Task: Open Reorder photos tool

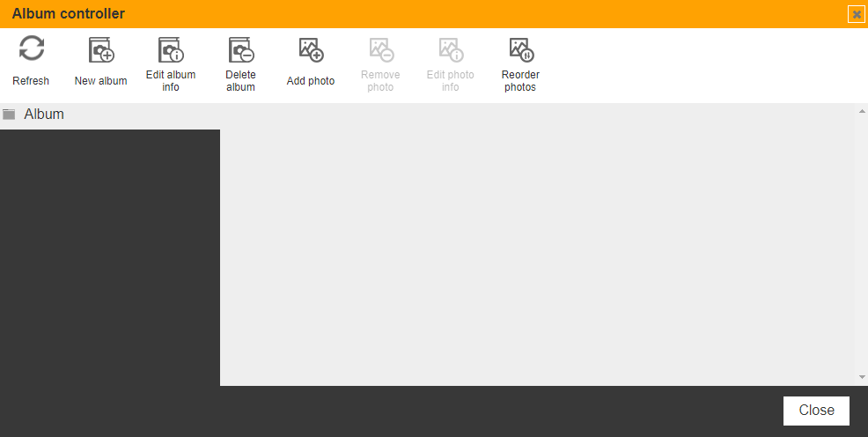Action: (x=520, y=63)
